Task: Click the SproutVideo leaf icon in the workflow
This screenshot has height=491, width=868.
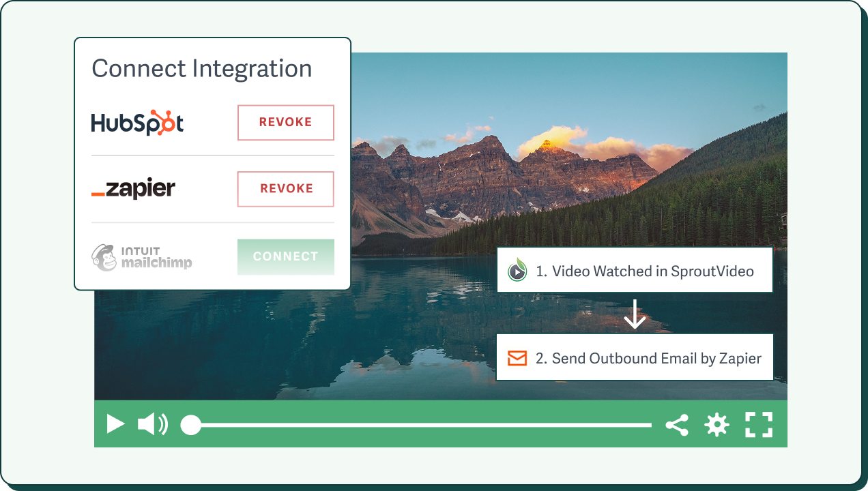Action: pyautogui.click(x=517, y=270)
